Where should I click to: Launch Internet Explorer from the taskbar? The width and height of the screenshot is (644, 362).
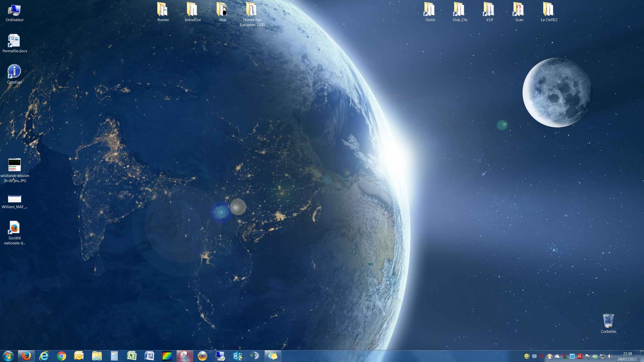tap(44, 356)
